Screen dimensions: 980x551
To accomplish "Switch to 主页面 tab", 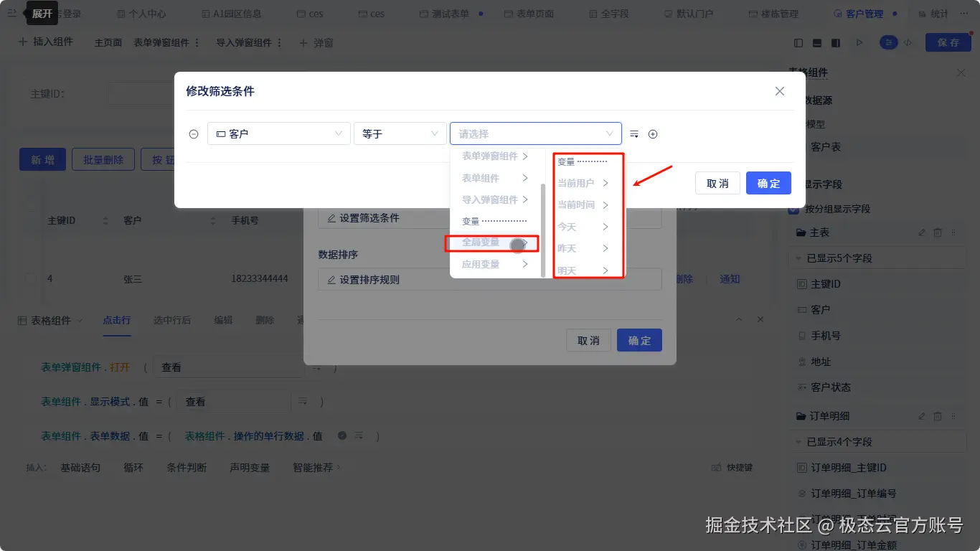I will [x=108, y=43].
